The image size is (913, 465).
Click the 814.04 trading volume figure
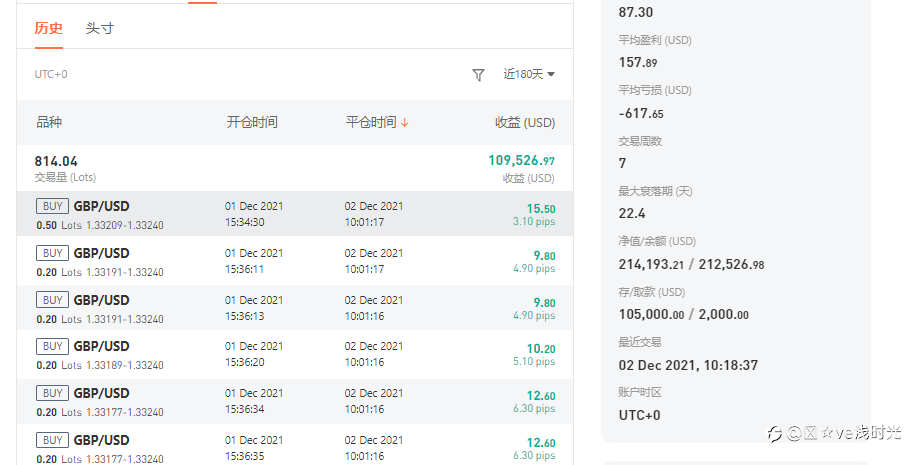tap(56, 161)
